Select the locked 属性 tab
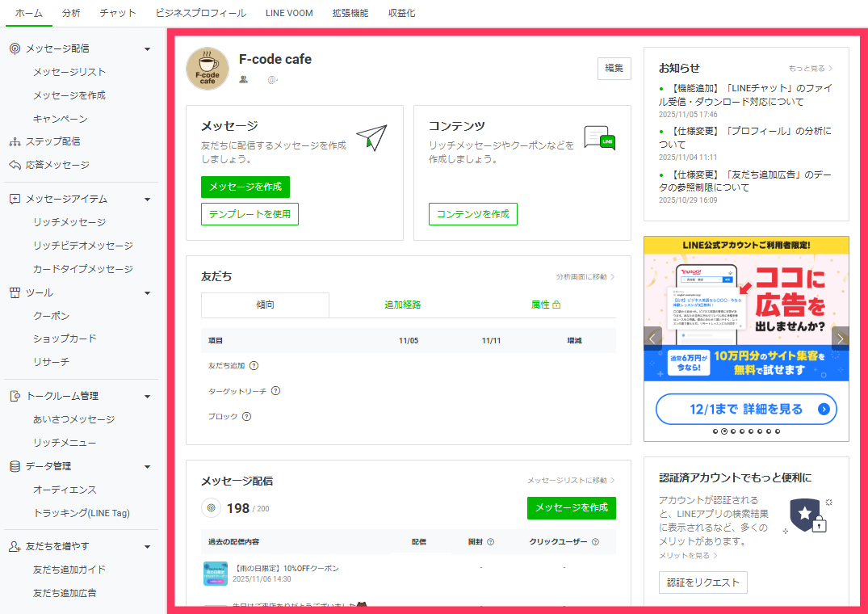The width and height of the screenshot is (868, 614). pyautogui.click(x=545, y=305)
